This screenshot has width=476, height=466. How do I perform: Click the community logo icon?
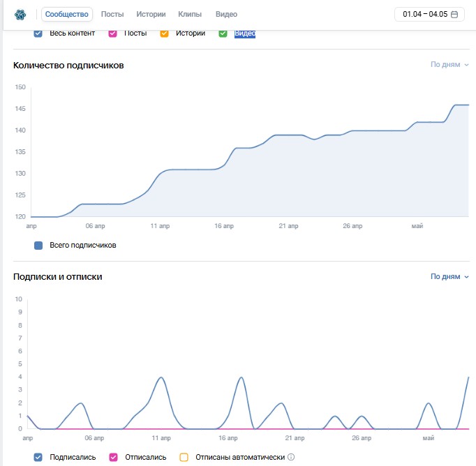(20, 14)
